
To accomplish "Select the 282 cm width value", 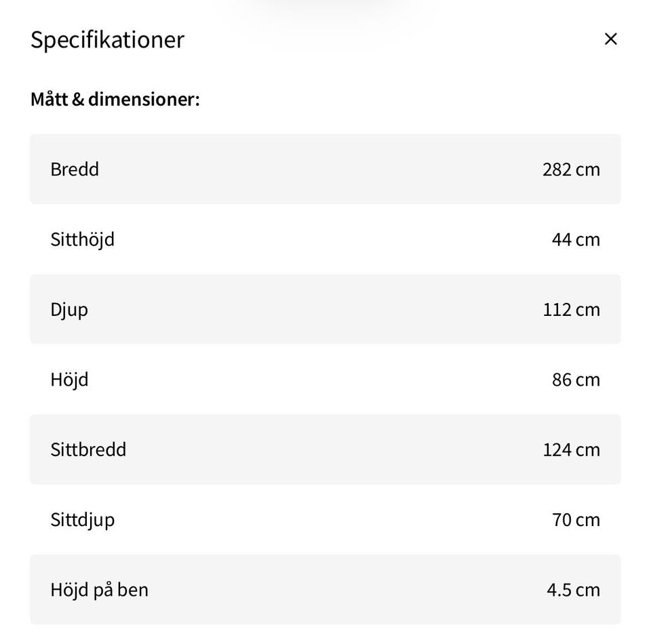I will [x=571, y=169].
